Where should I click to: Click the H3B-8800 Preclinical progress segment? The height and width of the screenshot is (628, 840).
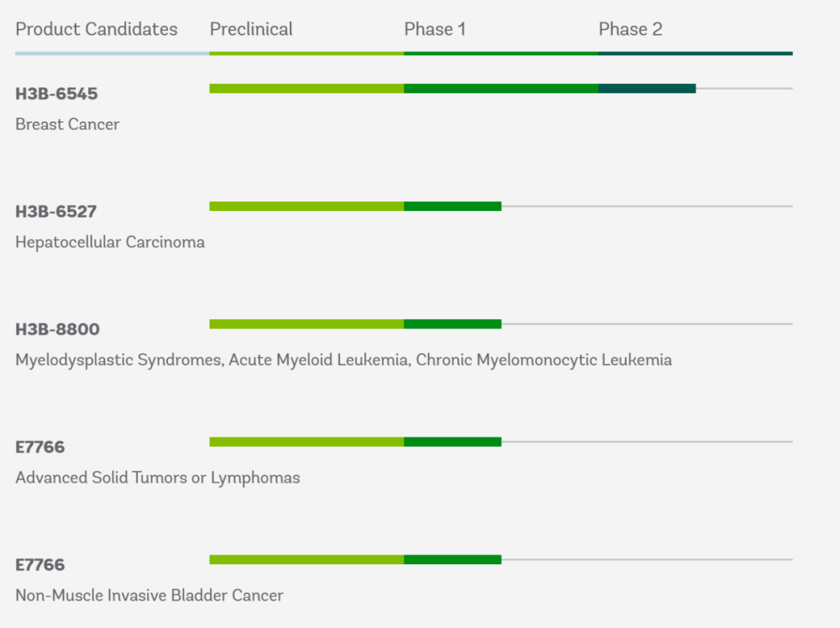306,324
